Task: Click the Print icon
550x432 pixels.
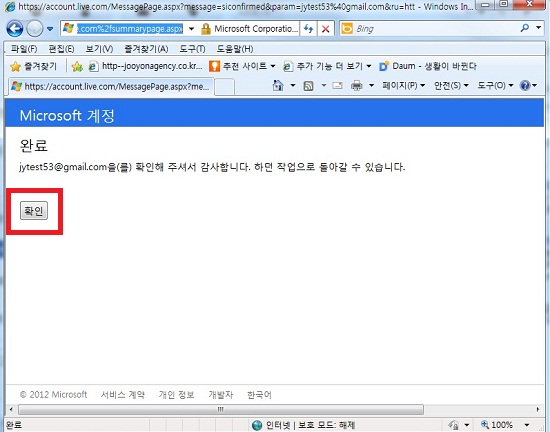Action: 356,85
